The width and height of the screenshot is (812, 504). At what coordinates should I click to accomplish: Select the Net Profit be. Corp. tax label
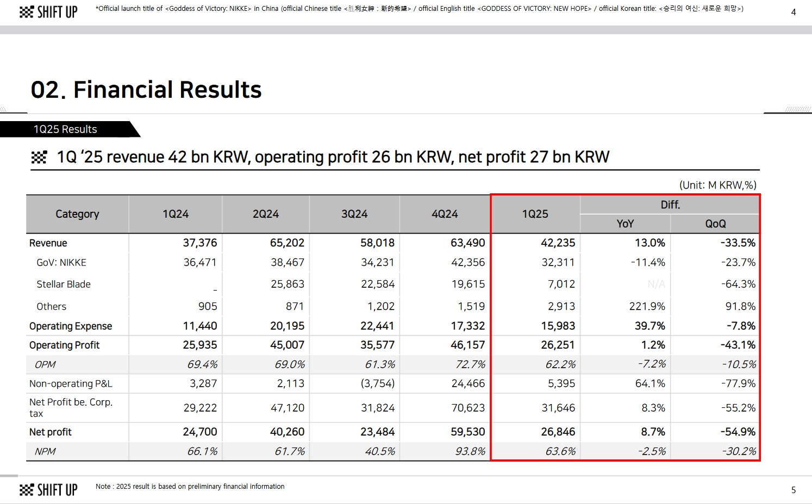click(71, 408)
